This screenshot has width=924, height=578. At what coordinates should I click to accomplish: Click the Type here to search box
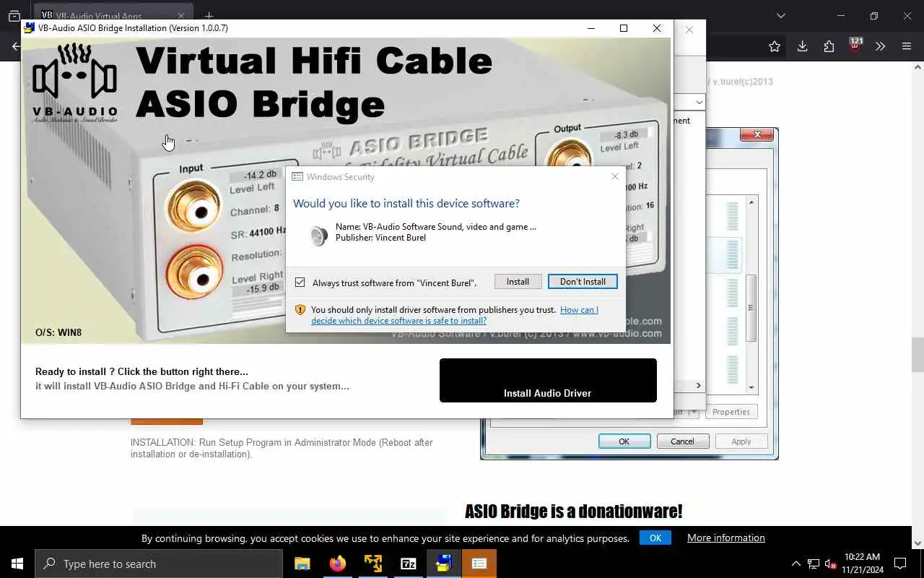(x=159, y=564)
